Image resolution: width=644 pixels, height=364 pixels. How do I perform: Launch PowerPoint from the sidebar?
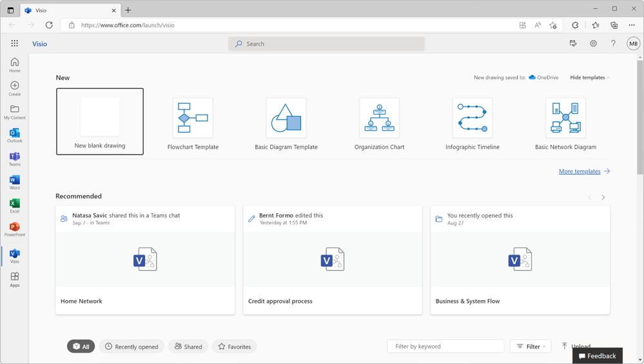(x=15, y=229)
